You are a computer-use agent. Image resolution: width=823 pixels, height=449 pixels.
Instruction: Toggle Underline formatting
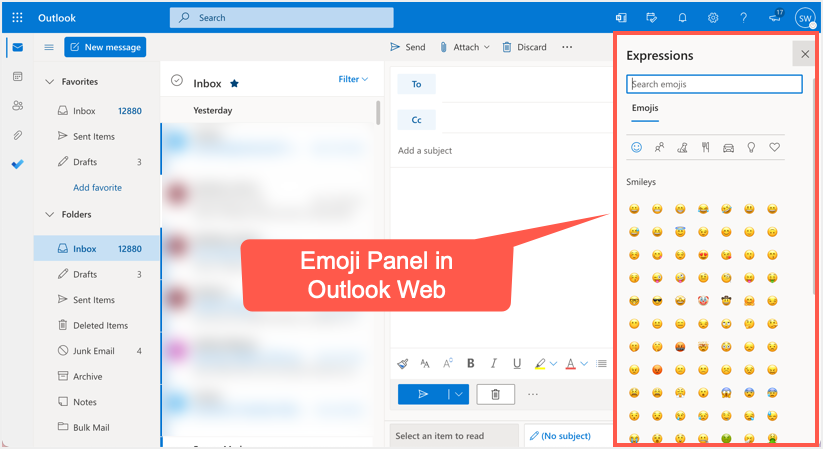[x=516, y=363]
